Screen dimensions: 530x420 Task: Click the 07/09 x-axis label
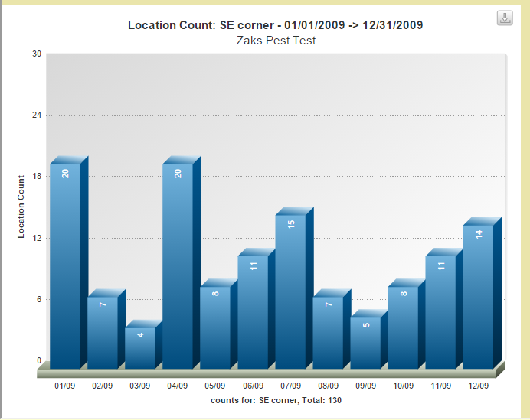tap(290, 386)
